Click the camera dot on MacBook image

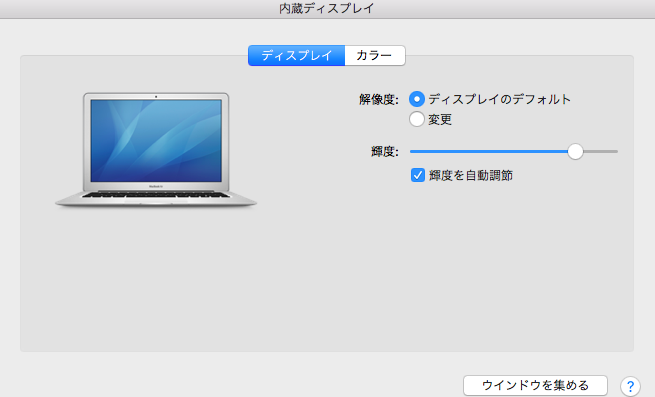point(156,97)
